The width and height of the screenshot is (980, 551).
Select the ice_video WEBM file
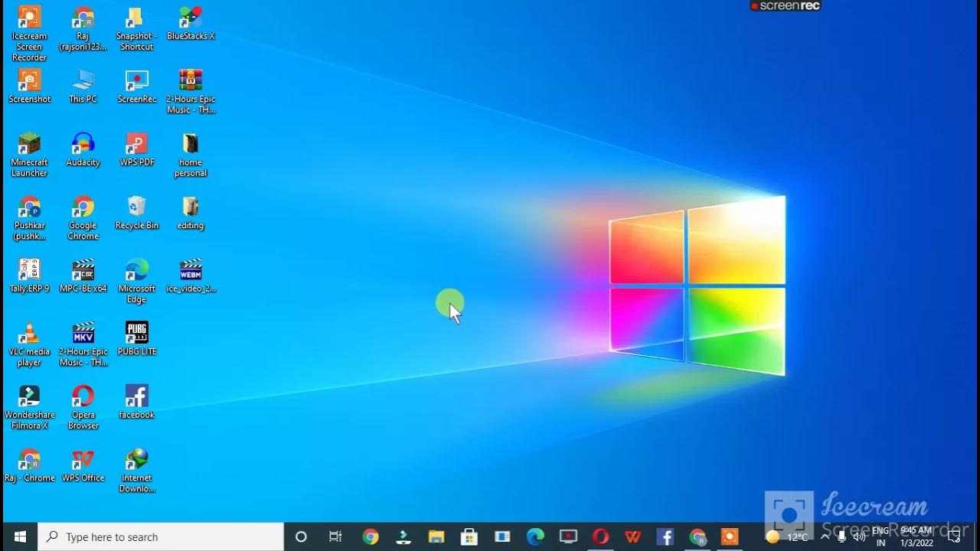coord(191,275)
